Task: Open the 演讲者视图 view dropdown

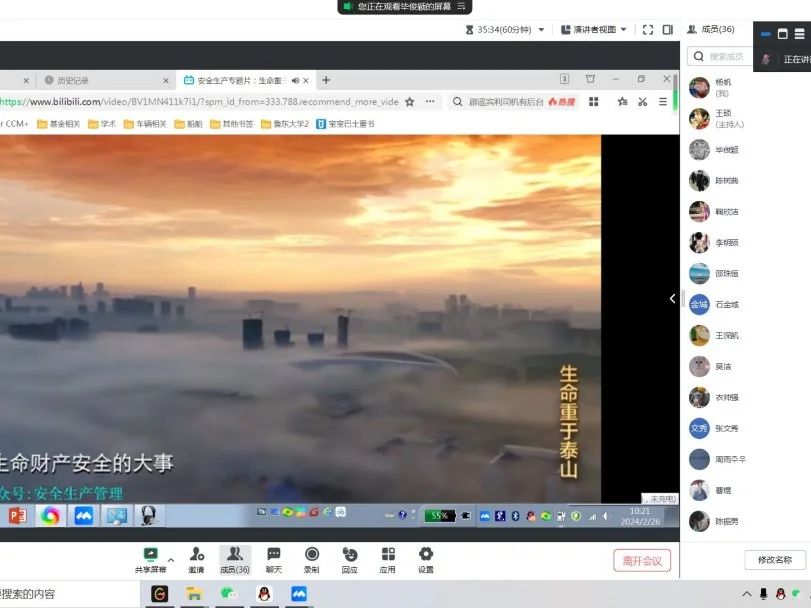Action: click(594, 29)
